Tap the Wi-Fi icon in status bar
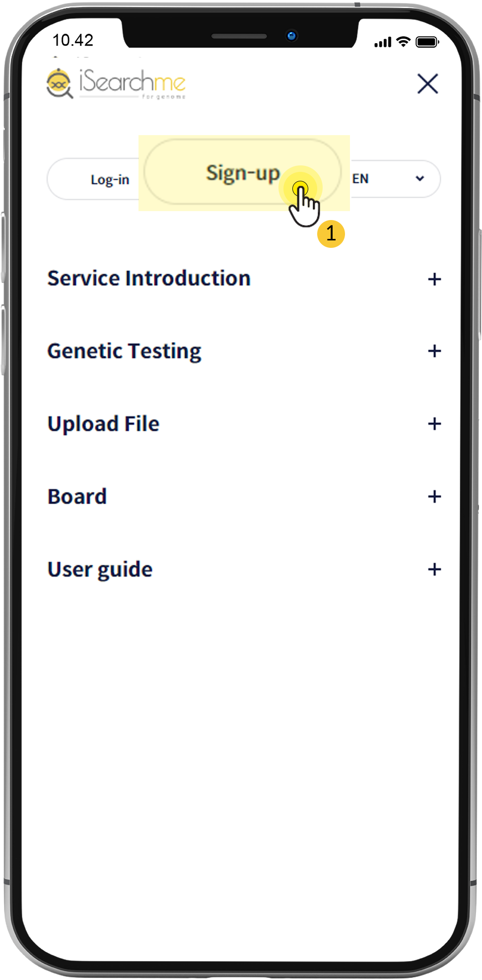This screenshot has height=980, width=482. (x=404, y=42)
